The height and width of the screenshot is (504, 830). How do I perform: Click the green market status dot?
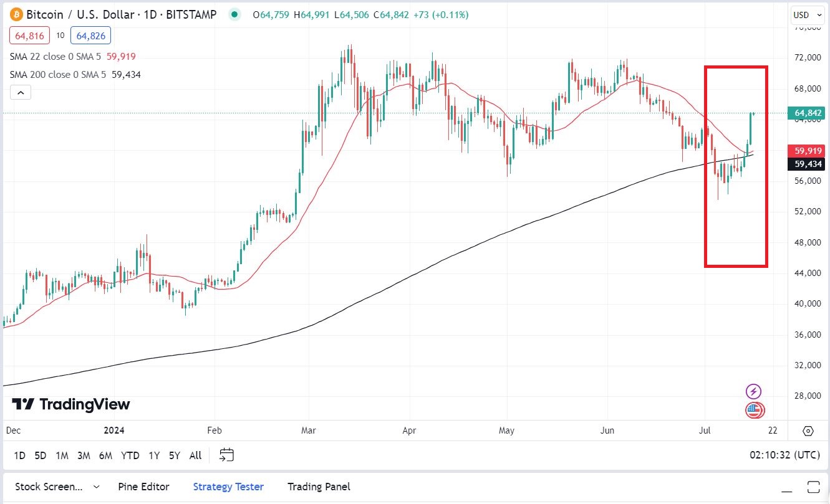(234, 14)
